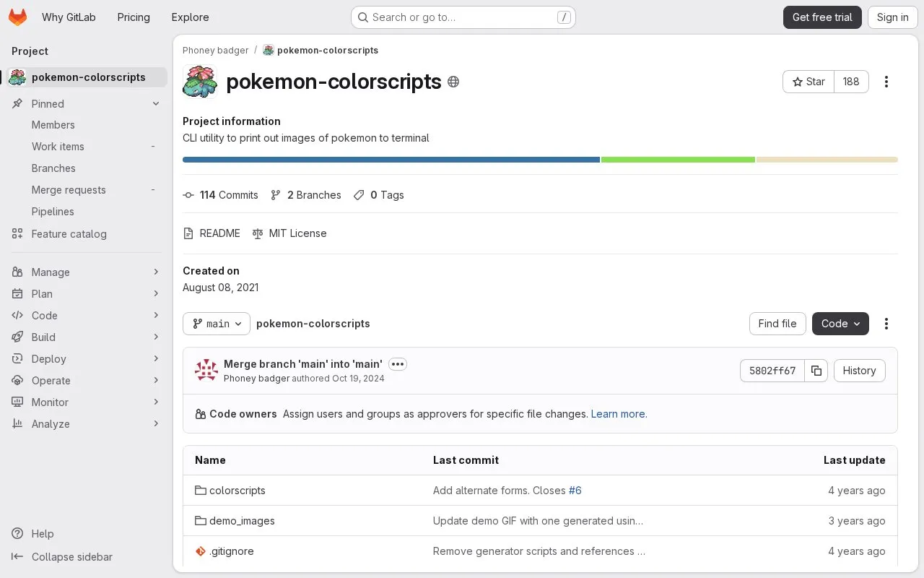This screenshot has height=578, width=924.
Task: Open the GitLab home logo
Action: tap(17, 17)
